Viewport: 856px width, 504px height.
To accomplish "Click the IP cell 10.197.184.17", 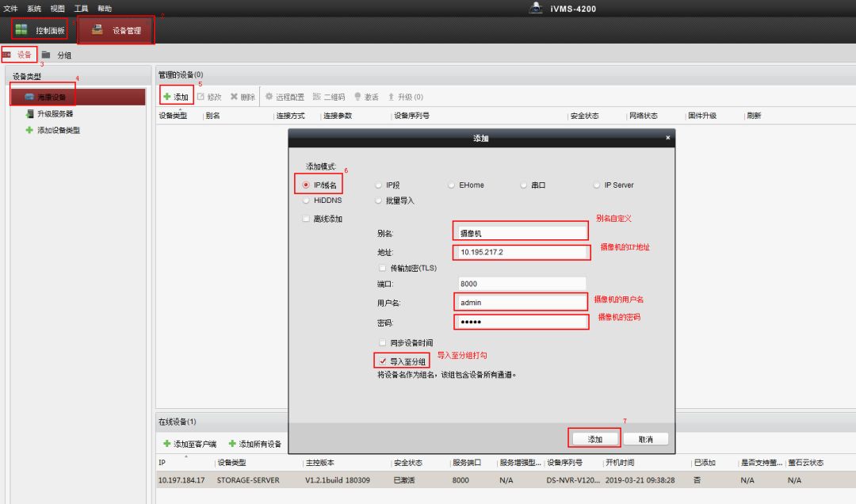I will click(x=182, y=480).
